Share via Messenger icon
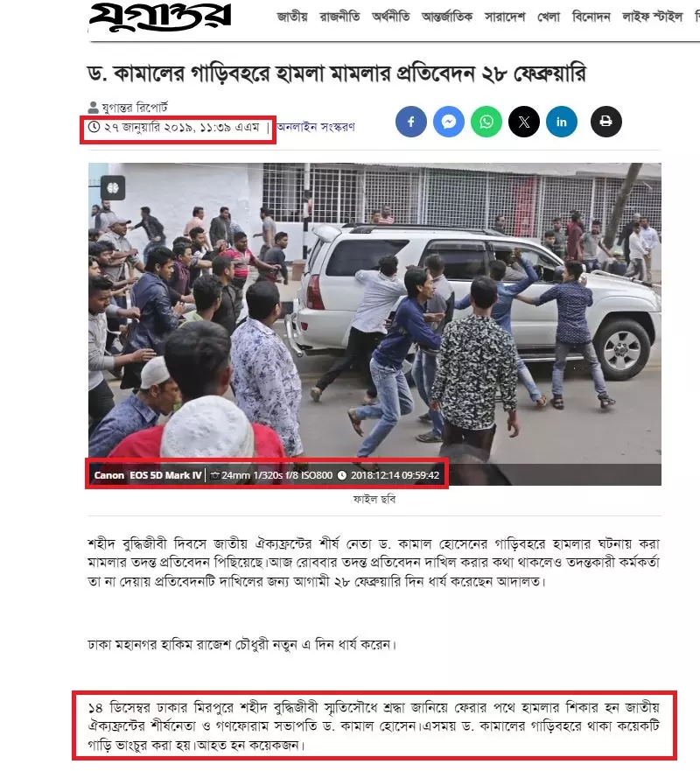 448,122
